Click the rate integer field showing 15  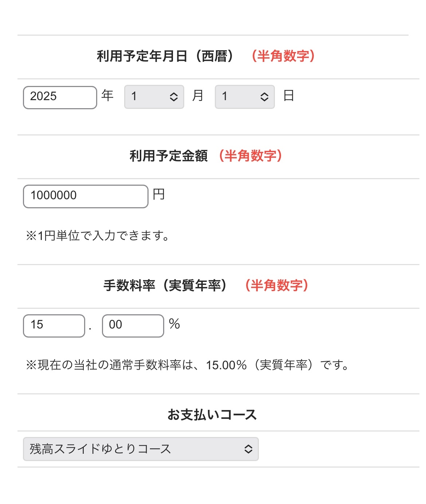pos(54,326)
